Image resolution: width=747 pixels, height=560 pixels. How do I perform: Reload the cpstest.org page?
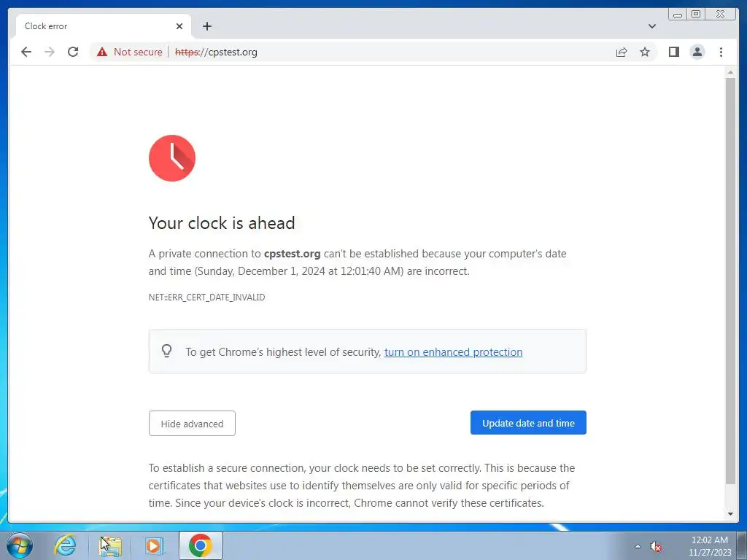click(x=73, y=52)
